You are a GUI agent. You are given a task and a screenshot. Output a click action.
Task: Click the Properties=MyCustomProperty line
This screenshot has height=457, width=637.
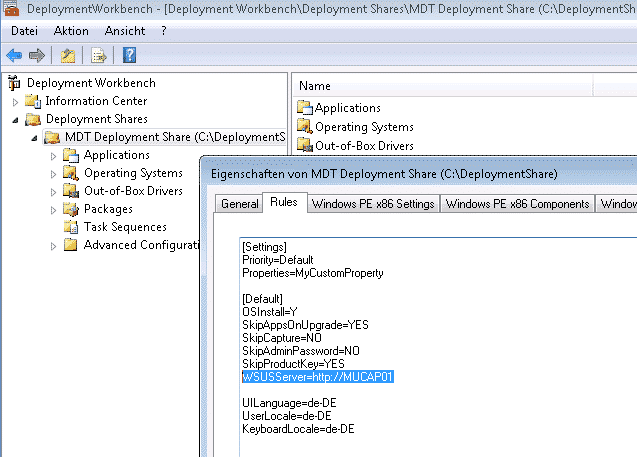point(313,273)
